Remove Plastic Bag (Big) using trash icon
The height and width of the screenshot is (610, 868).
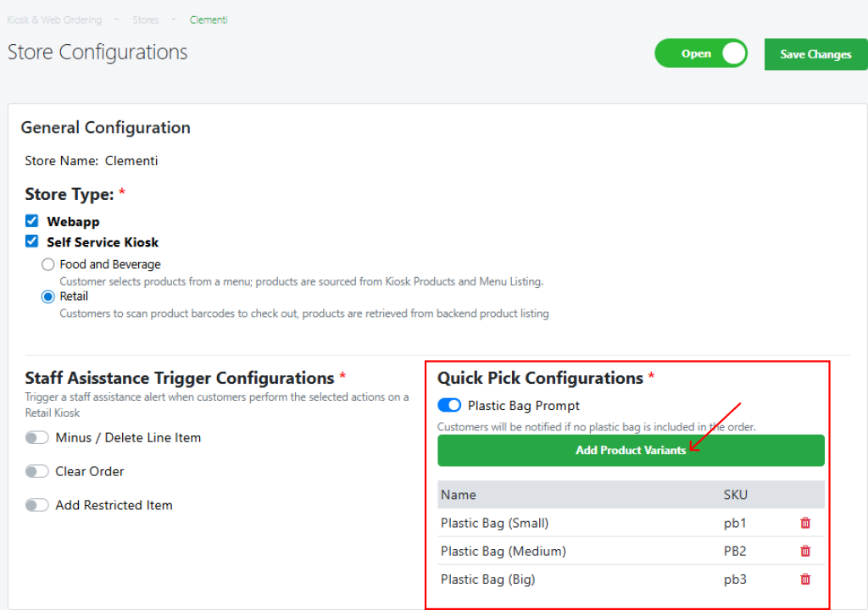coord(805,579)
